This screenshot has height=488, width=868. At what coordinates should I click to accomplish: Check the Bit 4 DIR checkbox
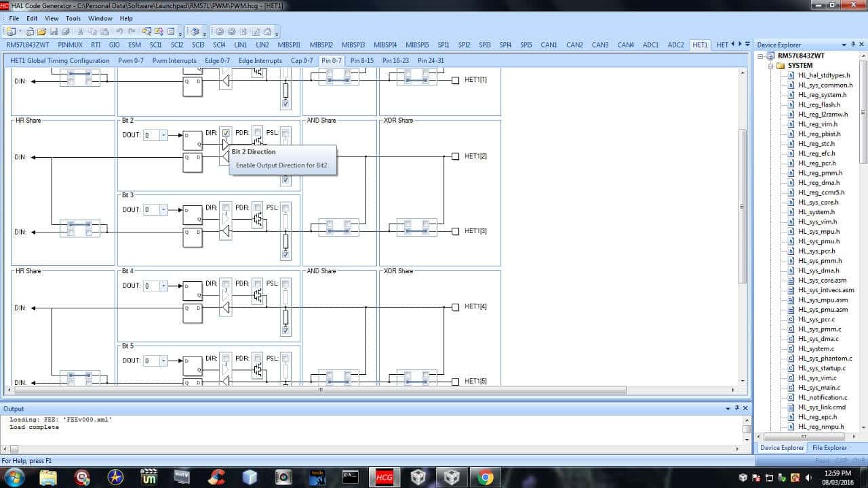tap(226, 283)
